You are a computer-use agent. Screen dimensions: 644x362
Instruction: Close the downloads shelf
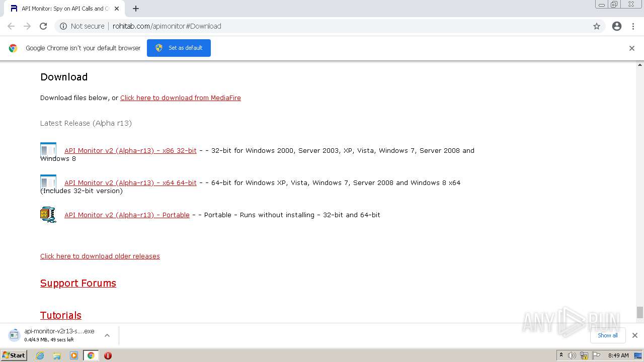(635, 335)
